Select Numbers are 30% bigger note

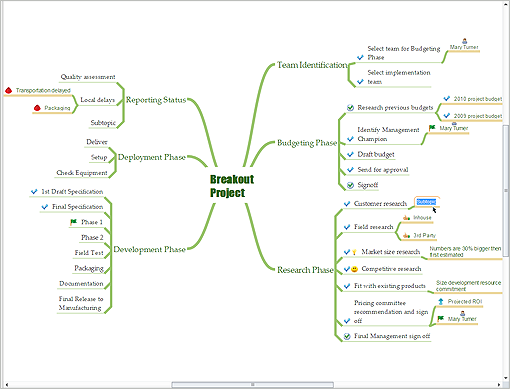(x=465, y=252)
